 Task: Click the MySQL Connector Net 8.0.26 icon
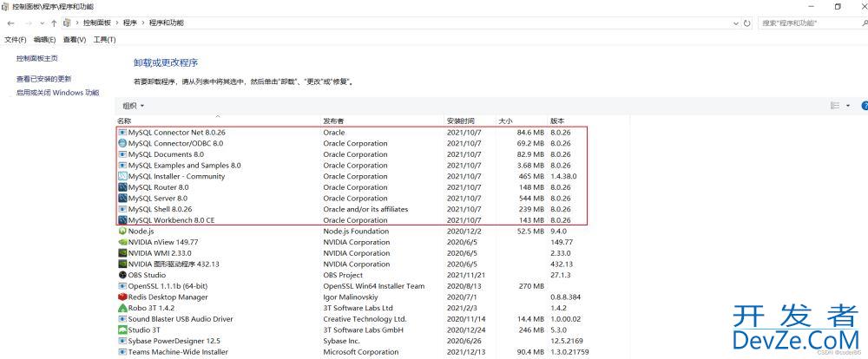[x=123, y=133]
